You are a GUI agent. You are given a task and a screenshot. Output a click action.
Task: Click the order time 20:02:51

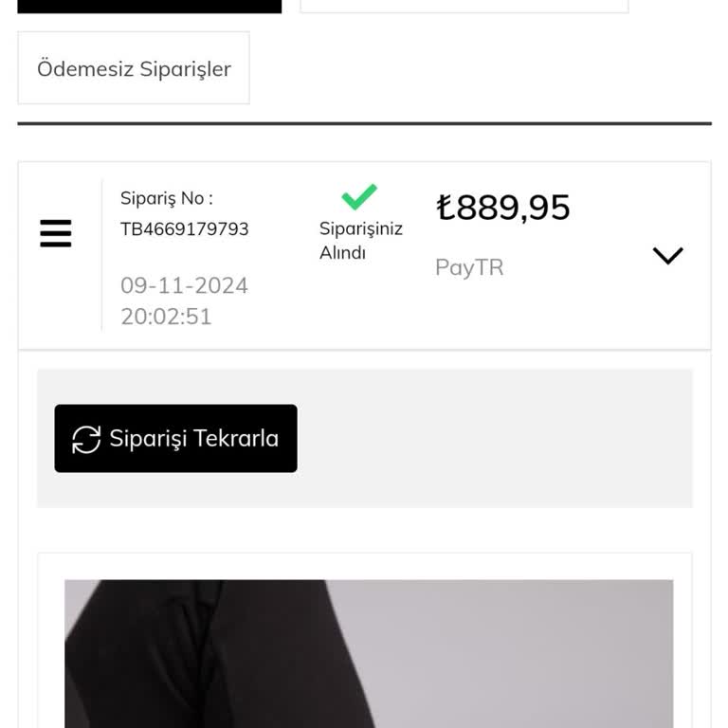[166, 317]
